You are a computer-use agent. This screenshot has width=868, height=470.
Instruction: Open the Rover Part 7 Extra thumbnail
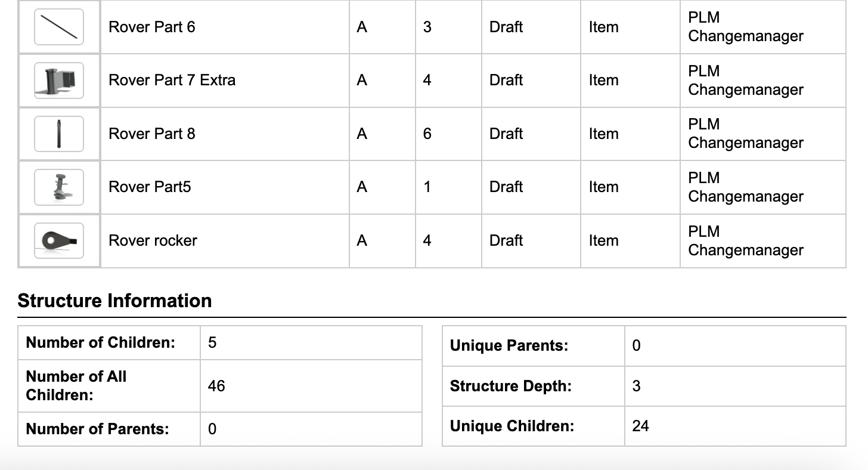59,81
